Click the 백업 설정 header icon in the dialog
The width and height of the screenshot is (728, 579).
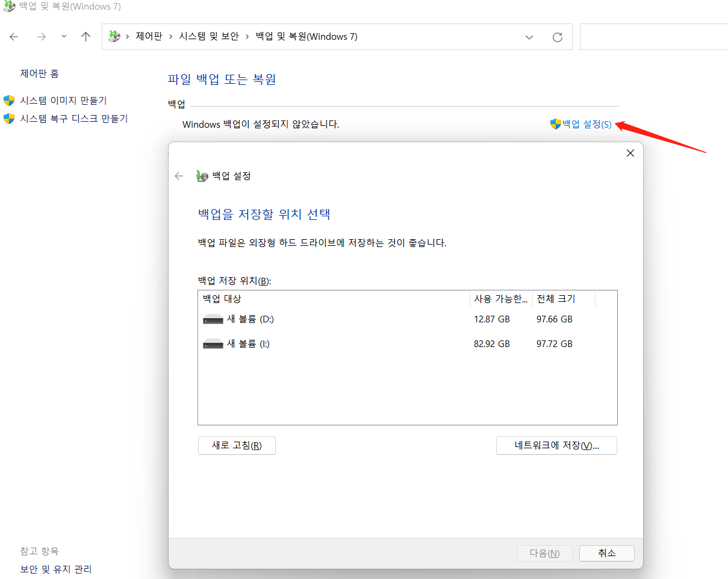[x=201, y=176]
